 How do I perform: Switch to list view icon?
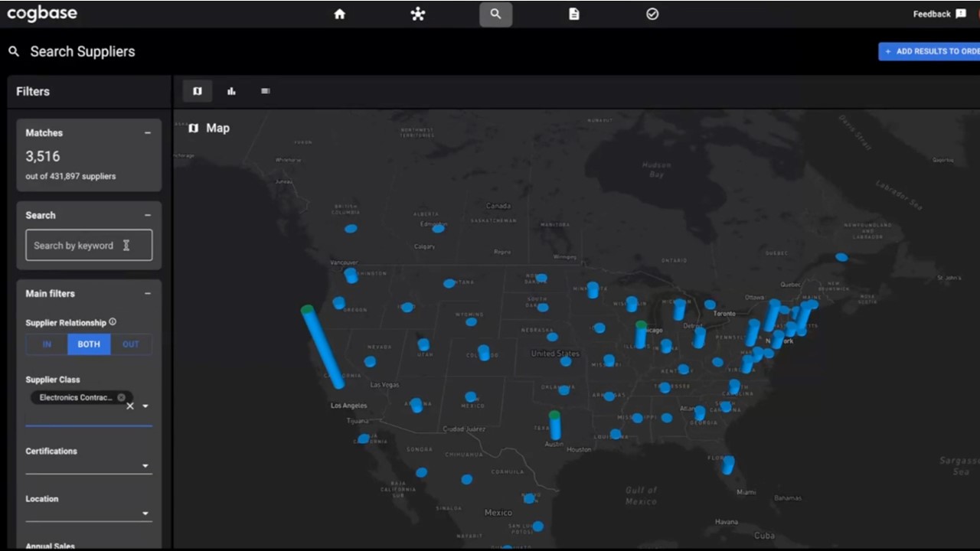coord(266,91)
